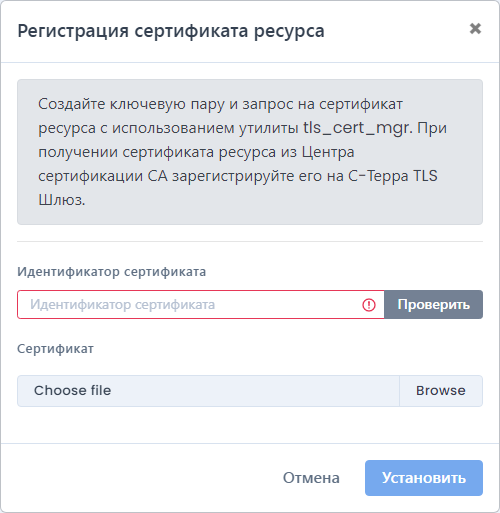Click the Browse button
This screenshot has width=500, height=513.
click(441, 391)
